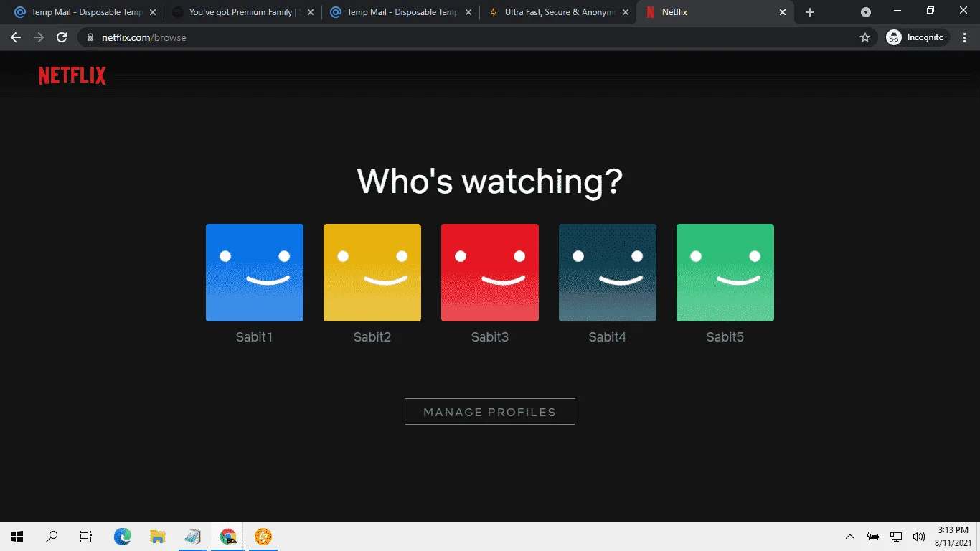This screenshot has height=551, width=980.
Task: Close the Ultra Fast Secure tab
Action: [626, 12]
